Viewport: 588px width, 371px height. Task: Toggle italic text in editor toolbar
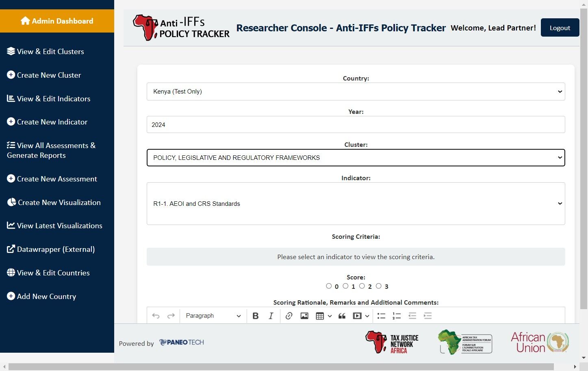(271, 316)
